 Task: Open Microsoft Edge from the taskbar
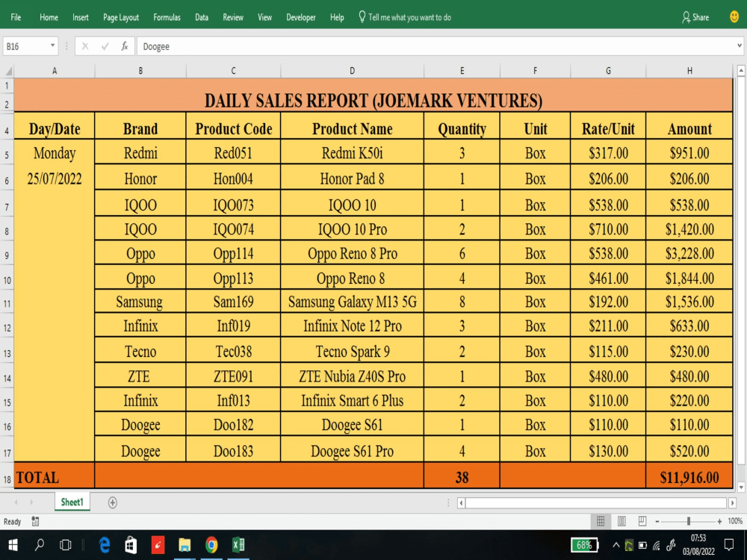[105, 545]
